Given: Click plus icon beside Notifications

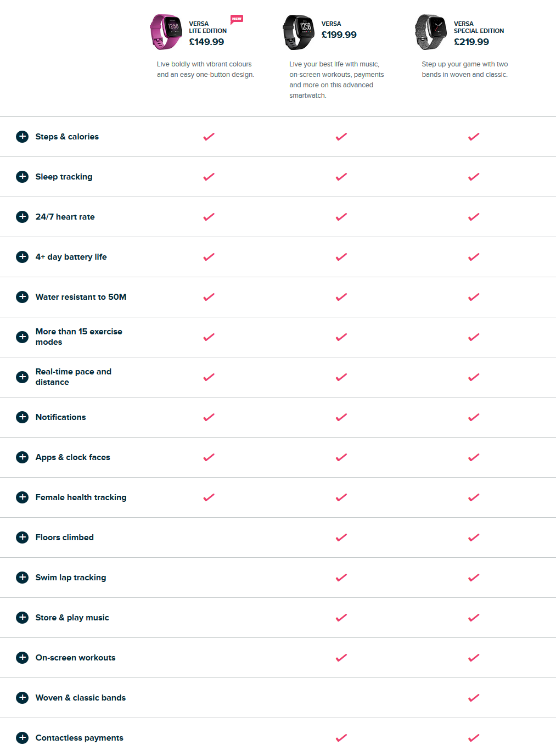Looking at the screenshot, I should pos(22,417).
